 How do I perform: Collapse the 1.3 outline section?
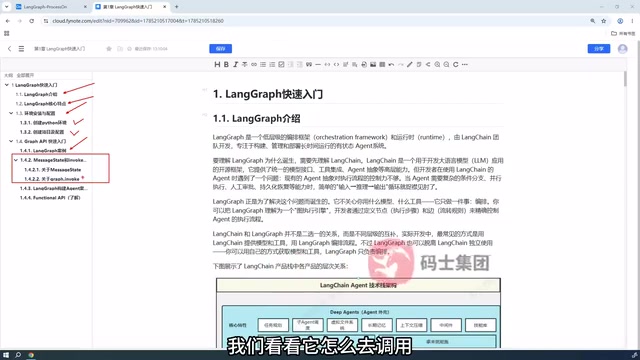(x=11, y=113)
